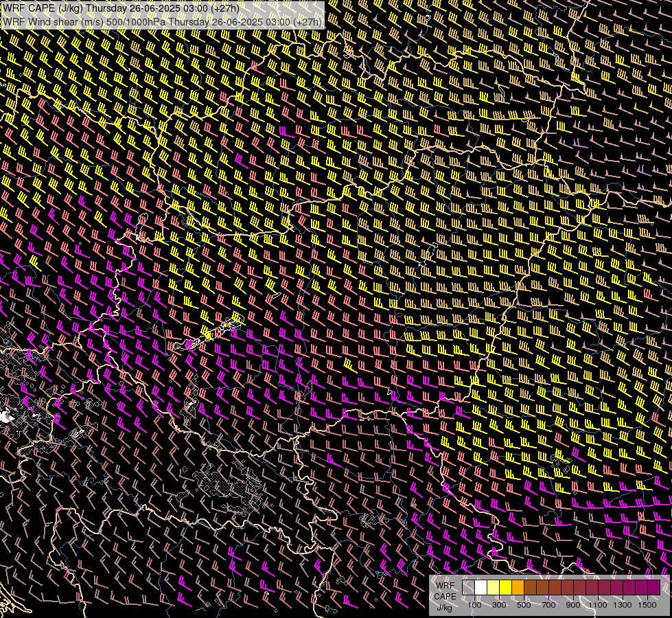Click the 1300 legend value
The height and width of the screenshot is (618, 672).
click(623, 605)
